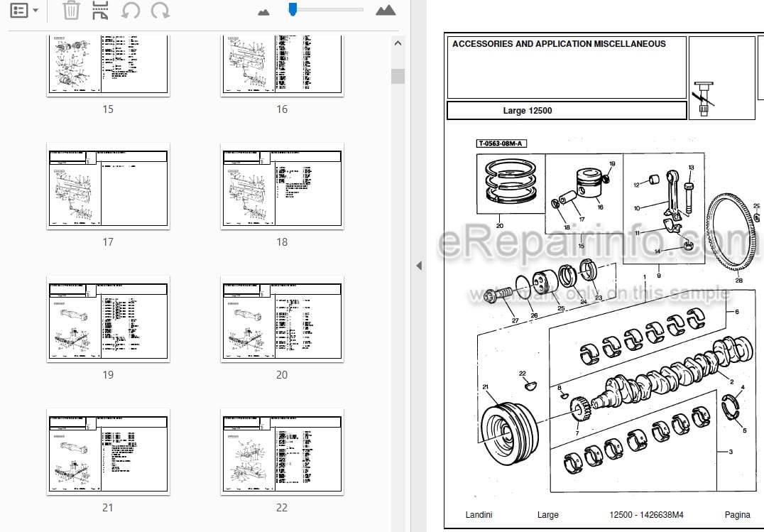Collapse the navigation pane with left arrow

point(418,266)
